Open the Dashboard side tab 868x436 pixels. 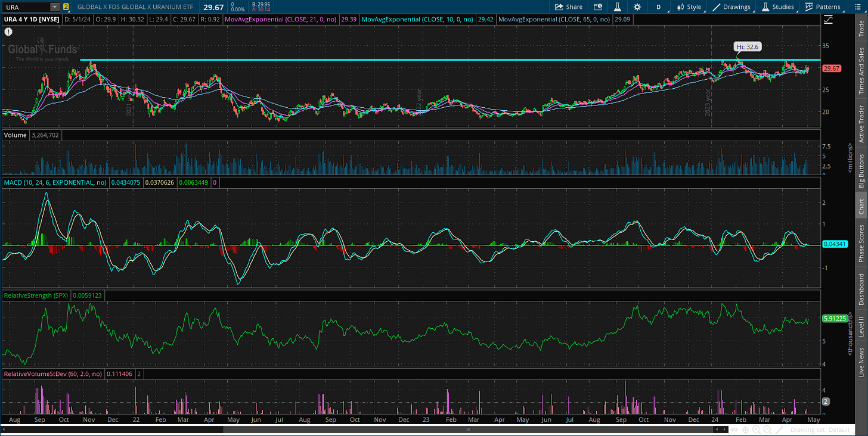point(861,289)
